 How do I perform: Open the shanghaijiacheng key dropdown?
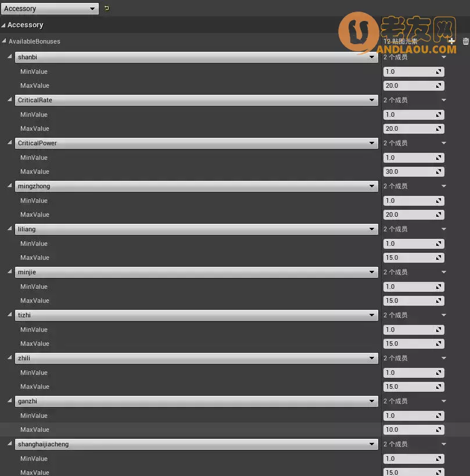coord(372,444)
